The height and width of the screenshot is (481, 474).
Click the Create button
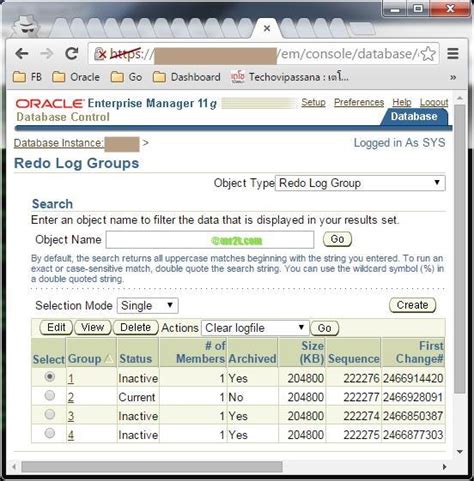pyautogui.click(x=412, y=305)
